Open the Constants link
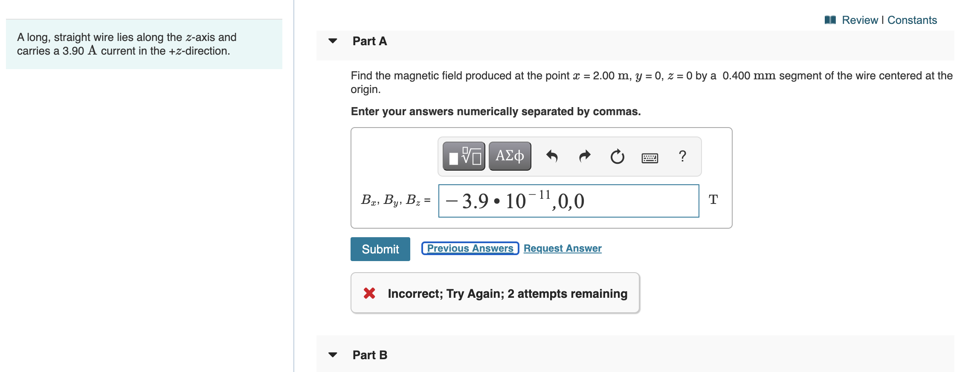The image size is (980, 372). (912, 20)
